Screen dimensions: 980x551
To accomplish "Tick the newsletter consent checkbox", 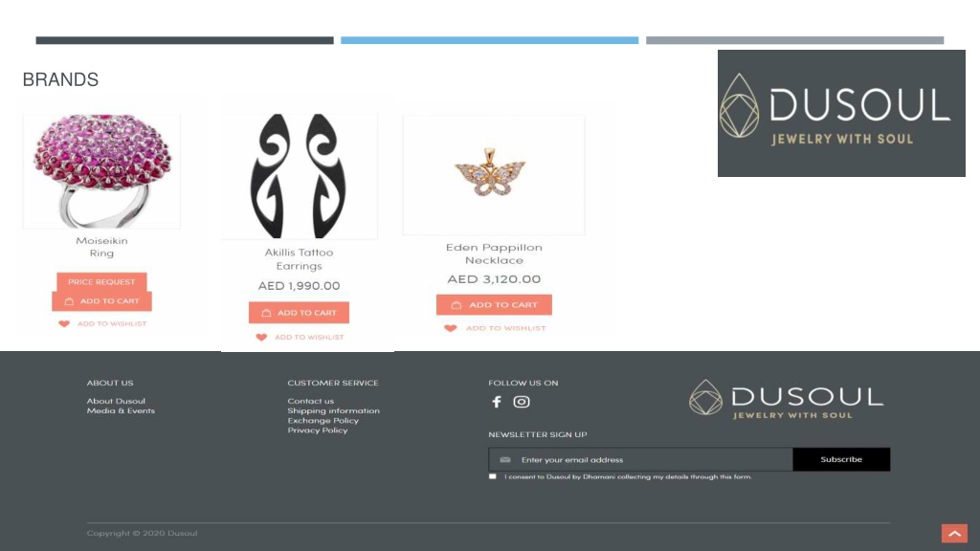I will [493, 476].
